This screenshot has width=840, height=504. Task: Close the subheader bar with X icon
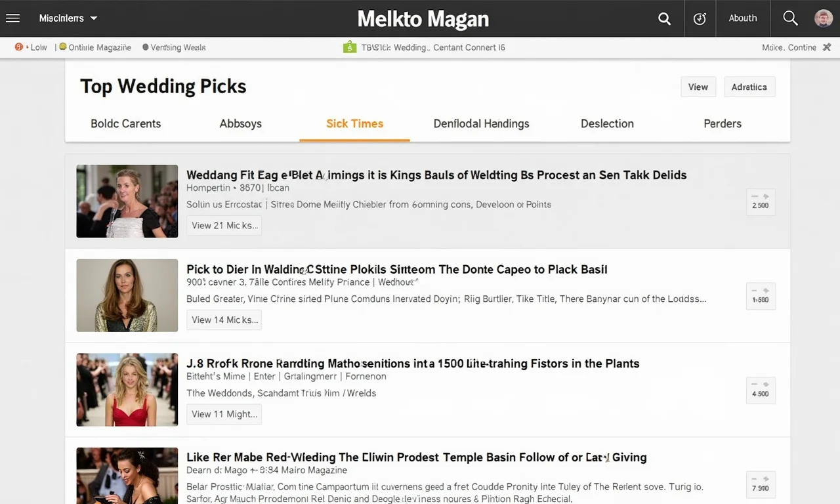[x=826, y=47]
